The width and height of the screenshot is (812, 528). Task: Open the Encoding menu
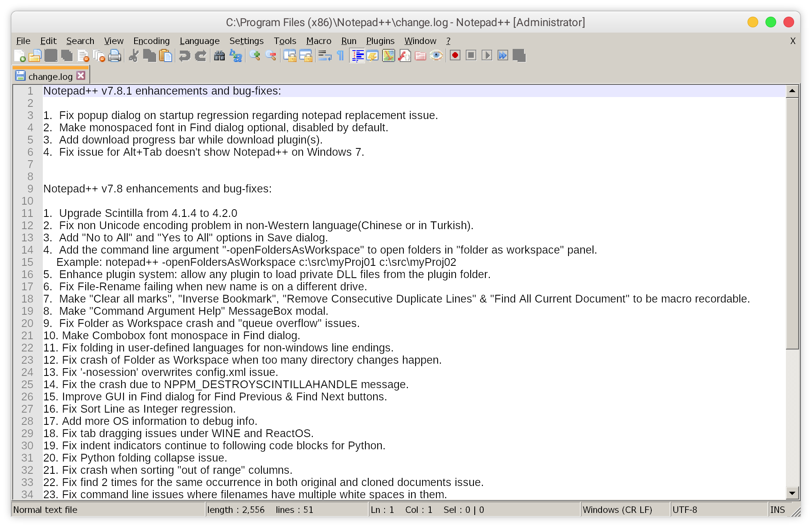[x=151, y=41]
